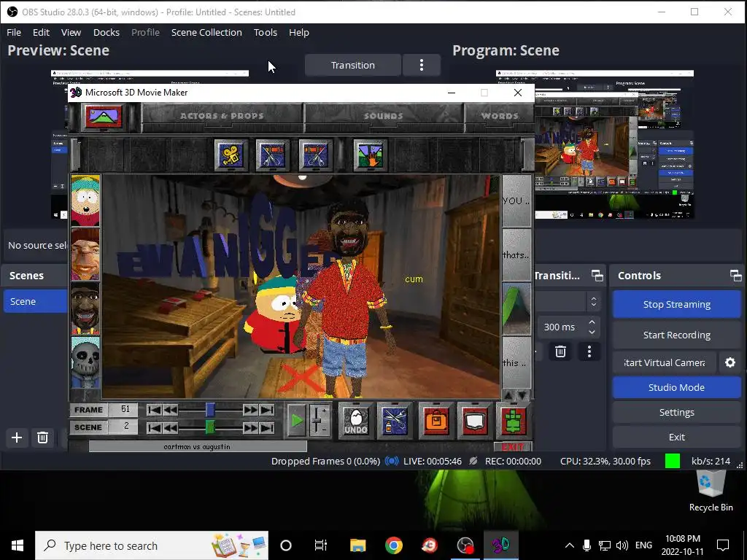
Task: Open the Scene Collection menu
Action: pos(206,32)
